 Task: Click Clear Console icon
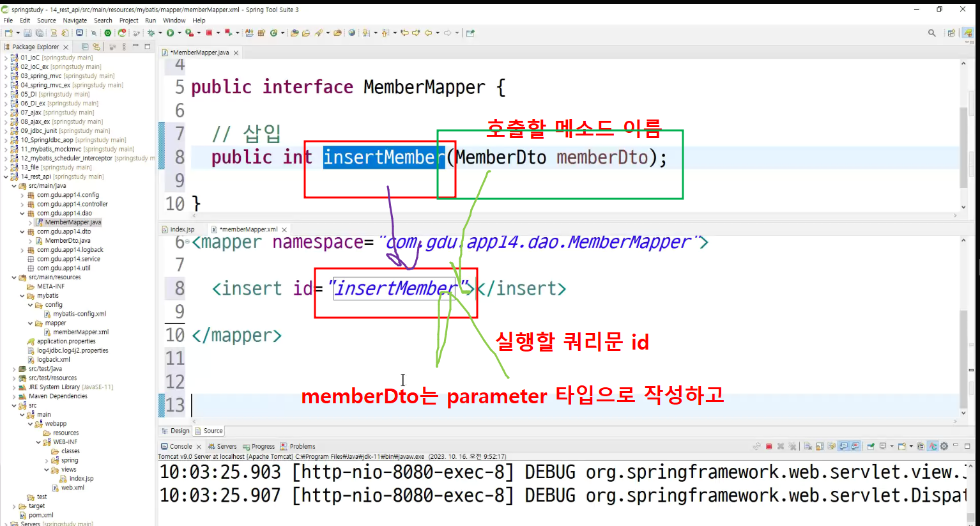[808, 446]
